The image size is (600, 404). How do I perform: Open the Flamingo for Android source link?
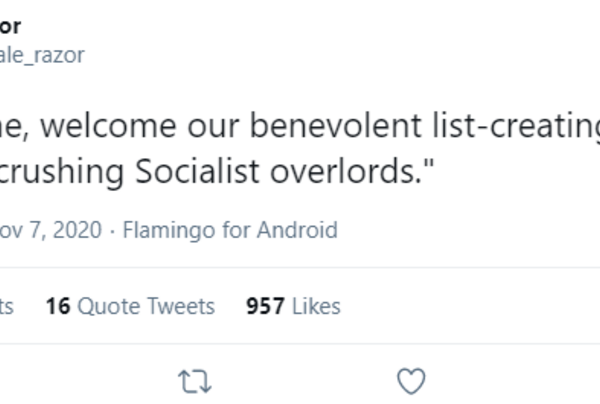coord(229,230)
